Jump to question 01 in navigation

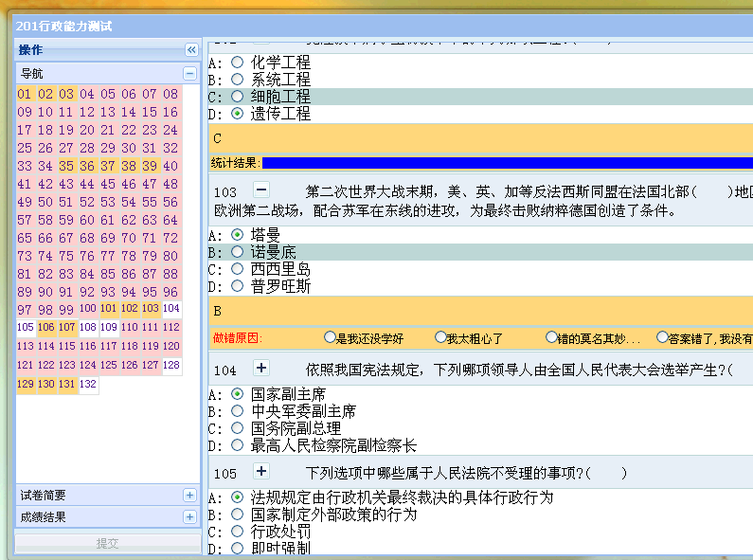click(25, 94)
